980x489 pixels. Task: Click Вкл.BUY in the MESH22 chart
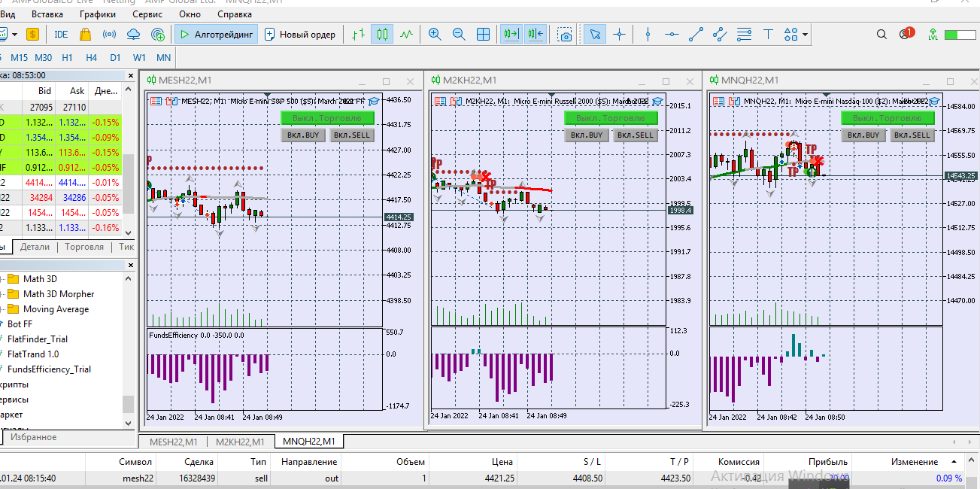pos(303,135)
